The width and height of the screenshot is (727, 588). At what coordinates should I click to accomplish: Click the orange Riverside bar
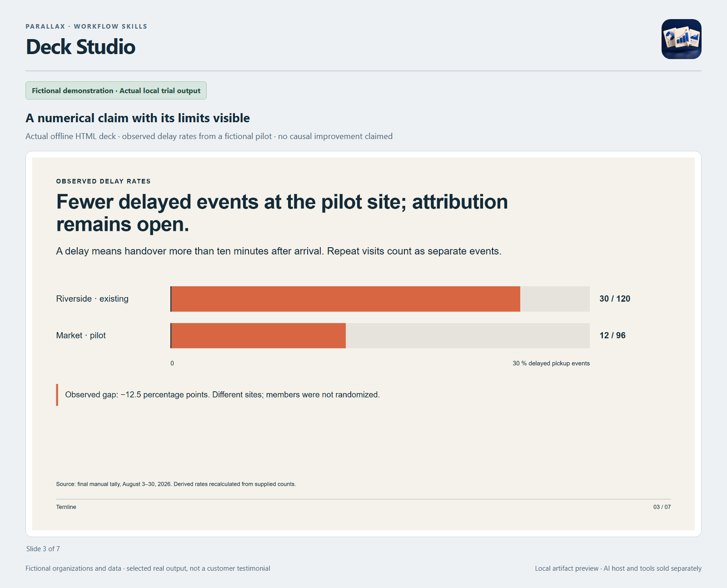point(345,299)
